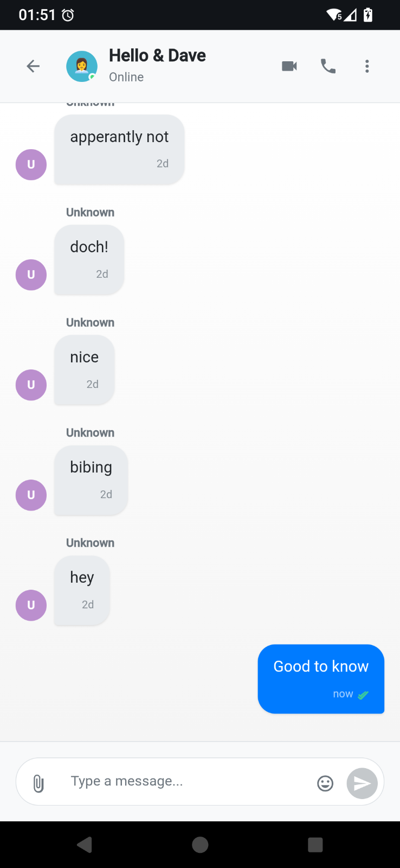Start a video call with Hello & Dave
The height and width of the screenshot is (868, 400).
click(x=289, y=66)
